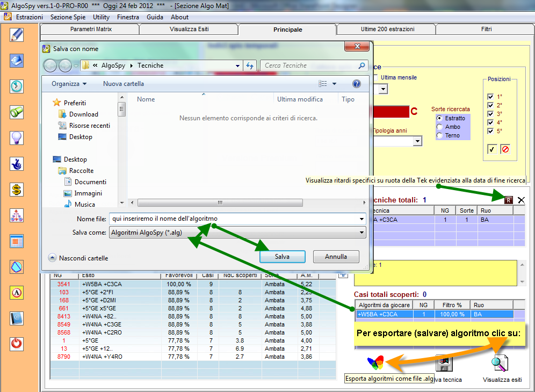Click Esporta algoritmi butterfly icon

click(375, 362)
